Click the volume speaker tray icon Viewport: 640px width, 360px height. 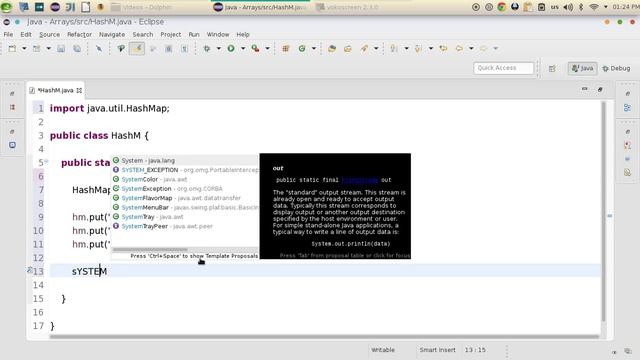pyautogui.click(x=568, y=7)
